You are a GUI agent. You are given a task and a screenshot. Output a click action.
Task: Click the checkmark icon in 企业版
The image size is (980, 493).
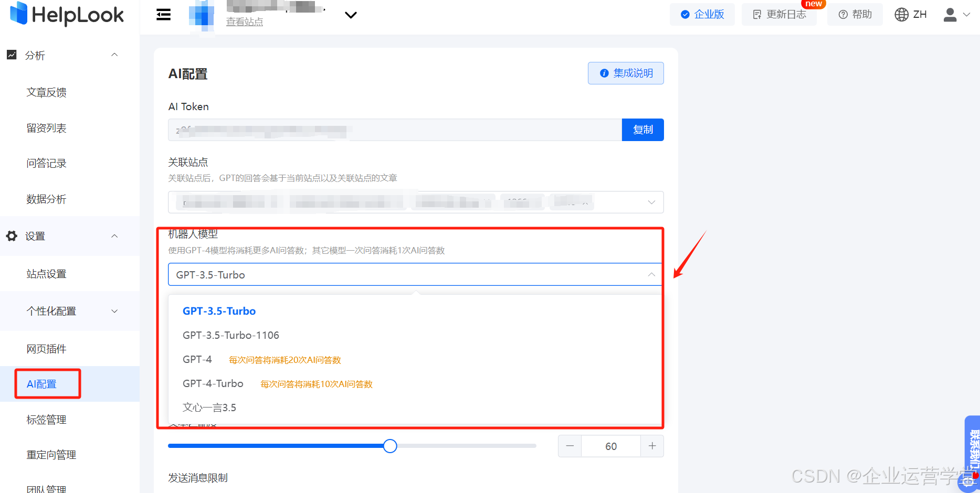(685, 15)
